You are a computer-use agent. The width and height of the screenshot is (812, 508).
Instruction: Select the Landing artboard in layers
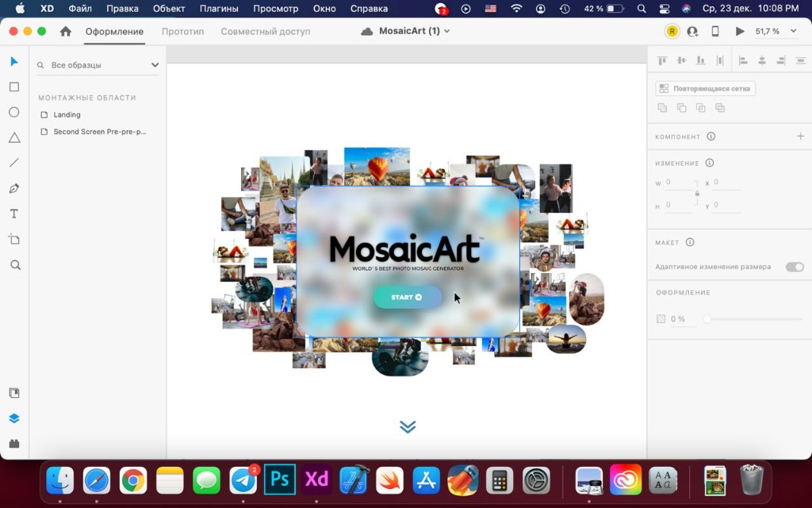[67, 114]
